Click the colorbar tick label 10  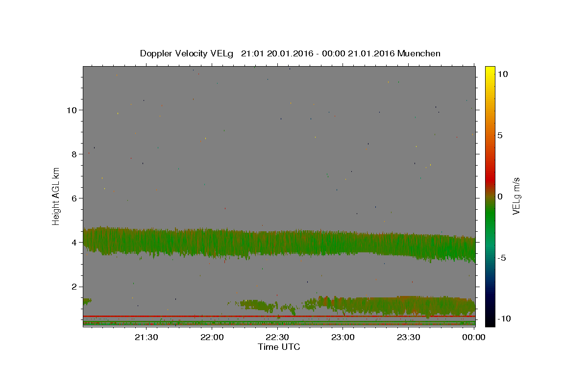503,73
